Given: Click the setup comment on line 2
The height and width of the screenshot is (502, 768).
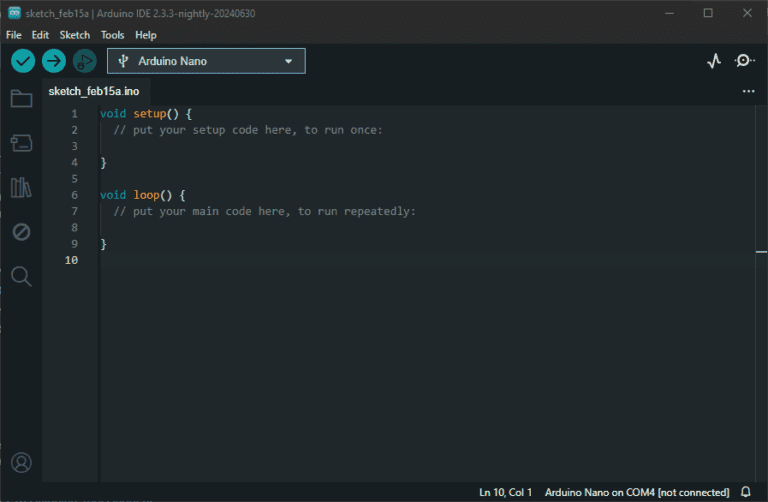Looking at the screenshot, I should point(248,130).
